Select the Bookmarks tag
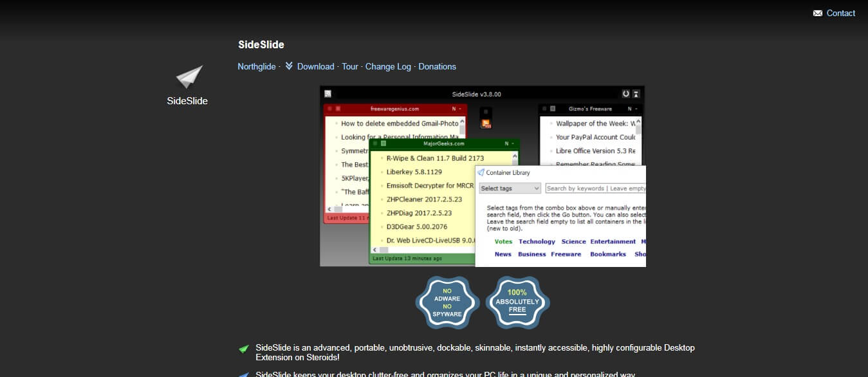Image resolution: width=868 pixels, height=377 pixels. pyautogui.click(x=608, y=254)
